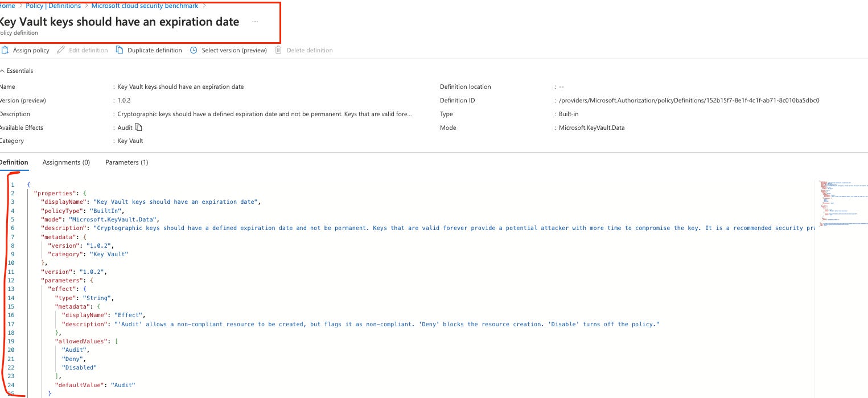
Task: Click the Key Vault category value
Action: pos(130,141)
